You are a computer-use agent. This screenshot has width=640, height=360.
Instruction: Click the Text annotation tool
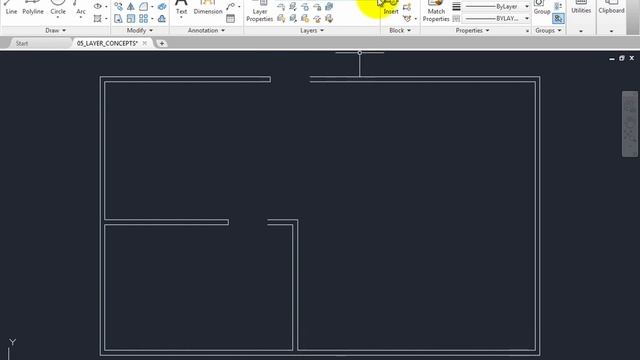pos(181,8)
